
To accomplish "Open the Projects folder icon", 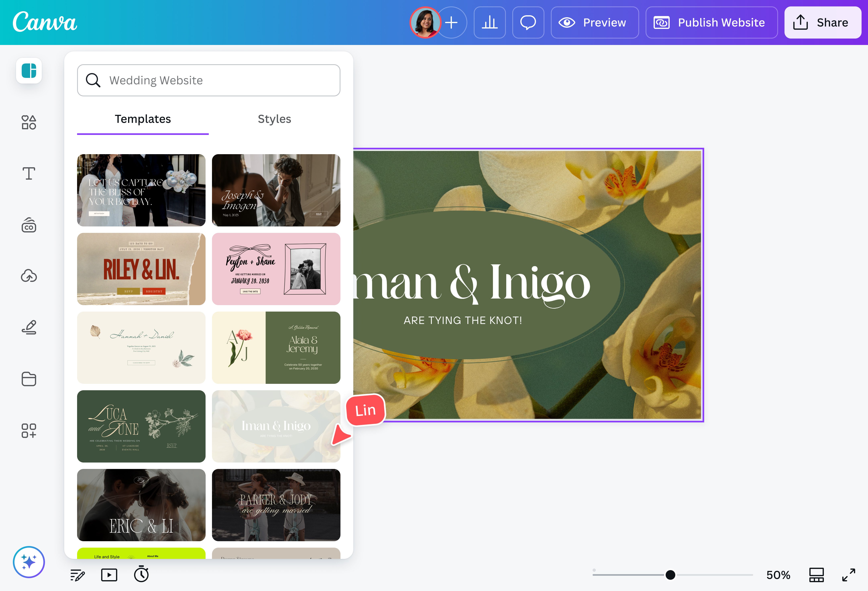I will pyautogui.click(x=29, y=379).
